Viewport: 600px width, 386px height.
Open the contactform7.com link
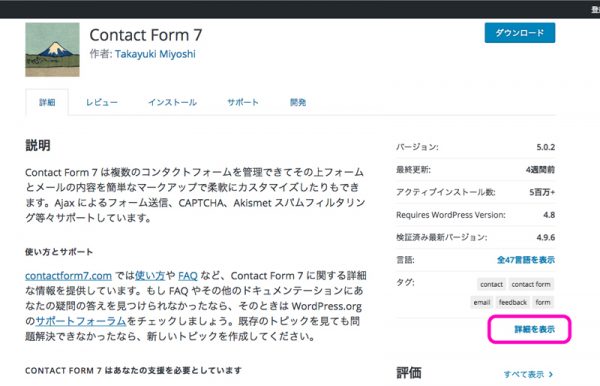point(68,275)
